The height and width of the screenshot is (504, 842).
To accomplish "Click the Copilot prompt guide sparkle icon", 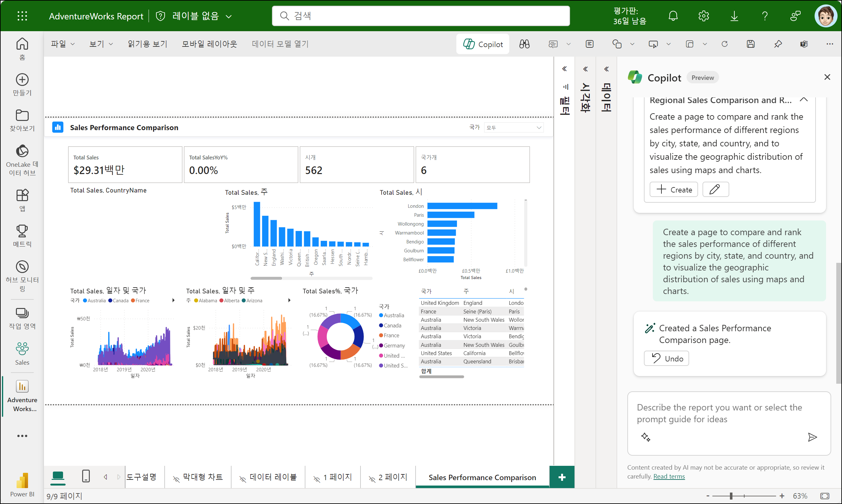I will tap(646, 437).
